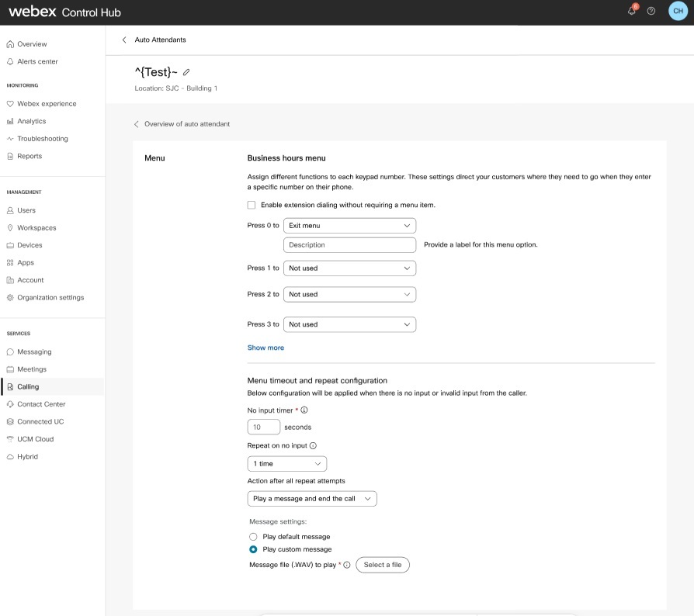
Task: Click the Analytics chart icon
Action: [10, 121]
